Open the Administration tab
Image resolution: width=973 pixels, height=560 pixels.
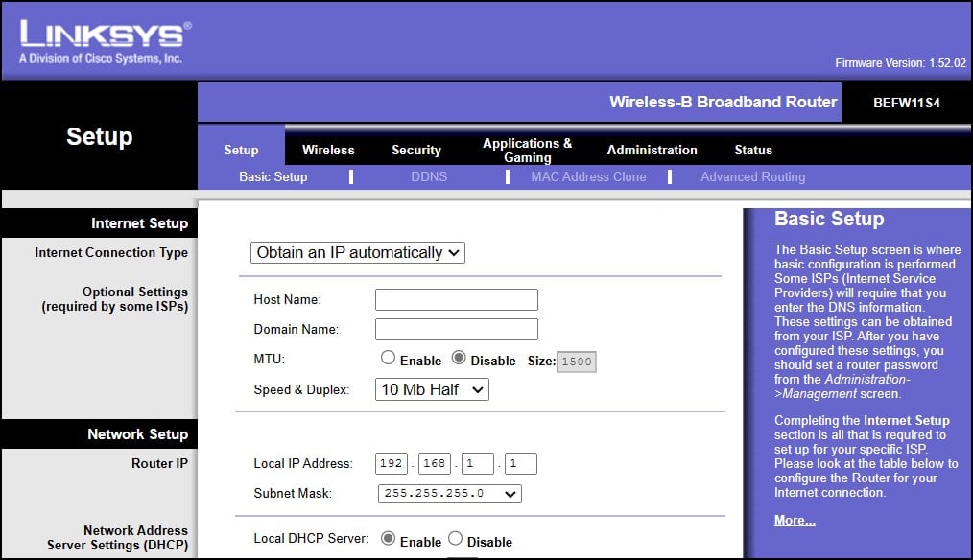[653, 150]
